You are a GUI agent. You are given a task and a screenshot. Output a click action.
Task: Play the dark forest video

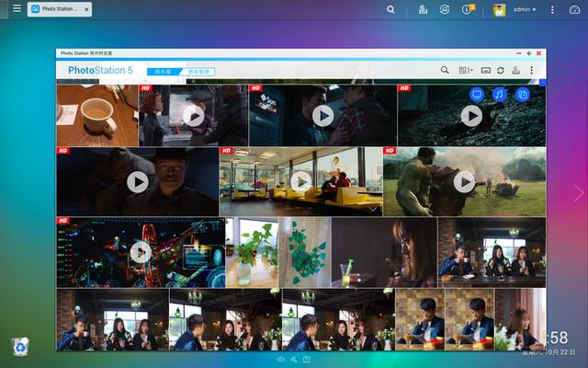click(471, 116)
